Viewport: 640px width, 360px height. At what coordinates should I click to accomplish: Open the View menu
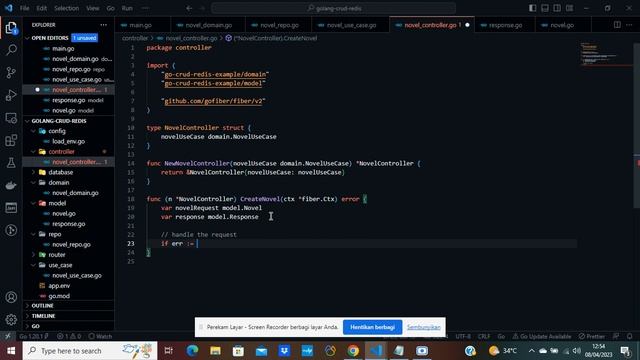coord(93,8)
